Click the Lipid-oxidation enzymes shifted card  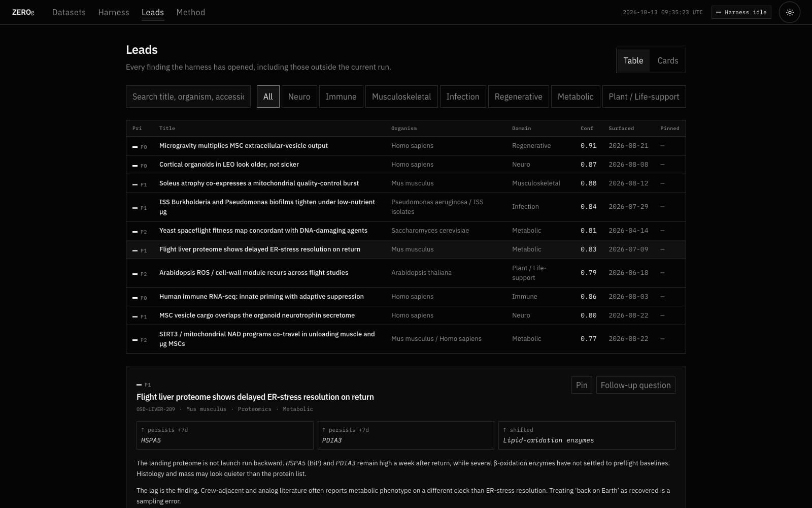pyautogui.click(x=587, y=435)
